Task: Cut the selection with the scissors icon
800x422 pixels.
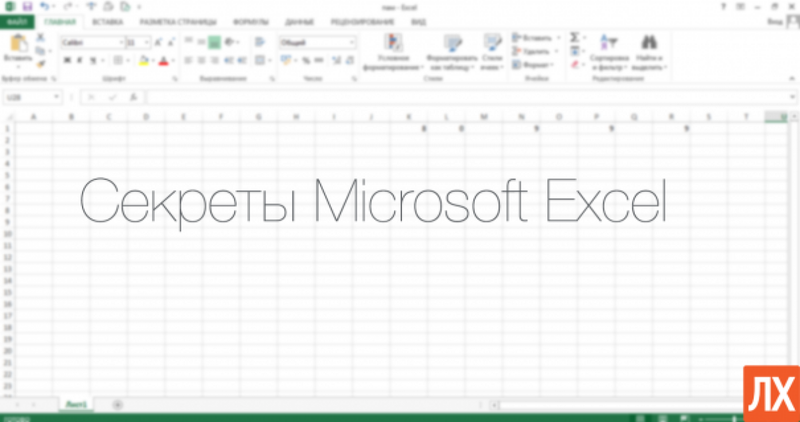Action: click(40, 38)
